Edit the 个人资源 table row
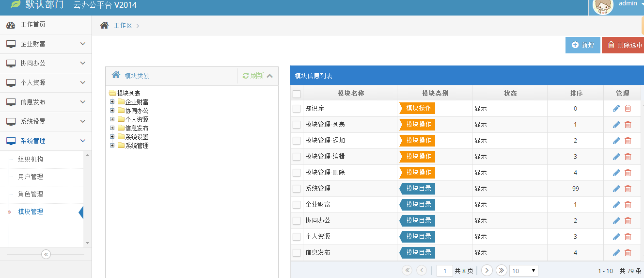Screen dimensions: 644x278 [x=616, y=237]
